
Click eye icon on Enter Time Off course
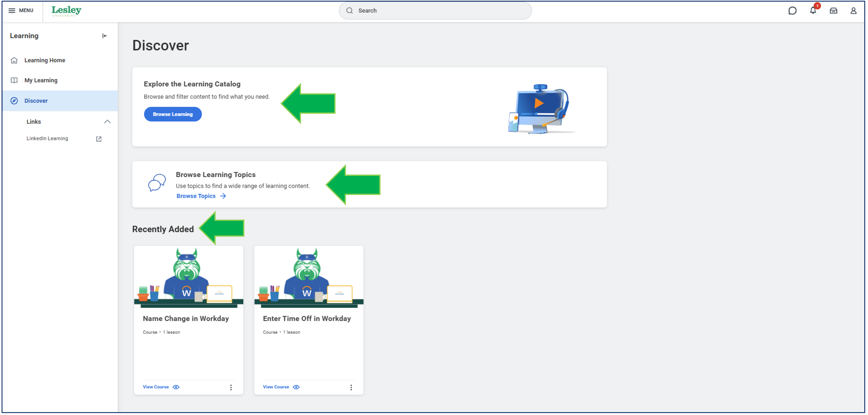[x=296, y=387]
